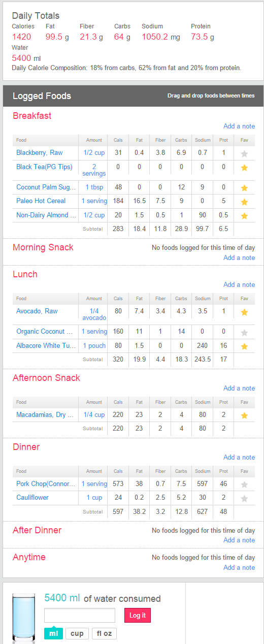Favorite the Cauliflower row star
This screenshot has width=264, height=644.
pyautogui.click(x=244, y=499)
